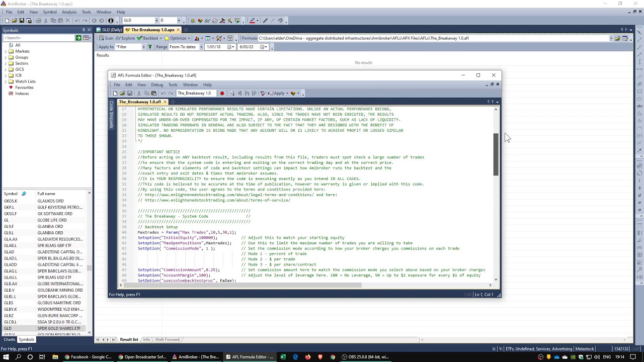644x362 pixels.
Task: Open Analysis menu in AmiBroker
Action: (69, 12)
